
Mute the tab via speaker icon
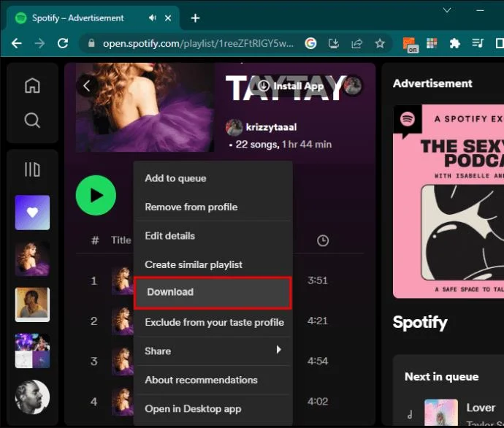tap(153, 18)
